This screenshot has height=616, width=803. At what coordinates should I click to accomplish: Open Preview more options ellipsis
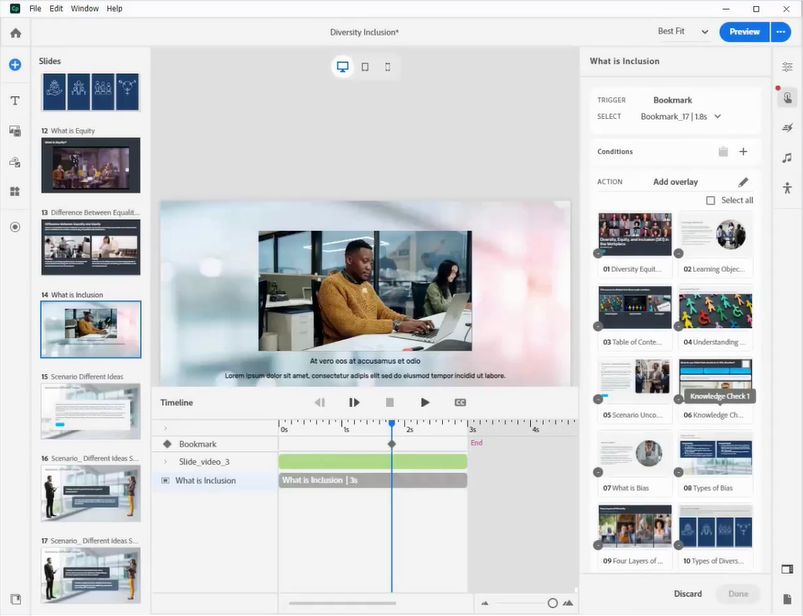(780, 32)
